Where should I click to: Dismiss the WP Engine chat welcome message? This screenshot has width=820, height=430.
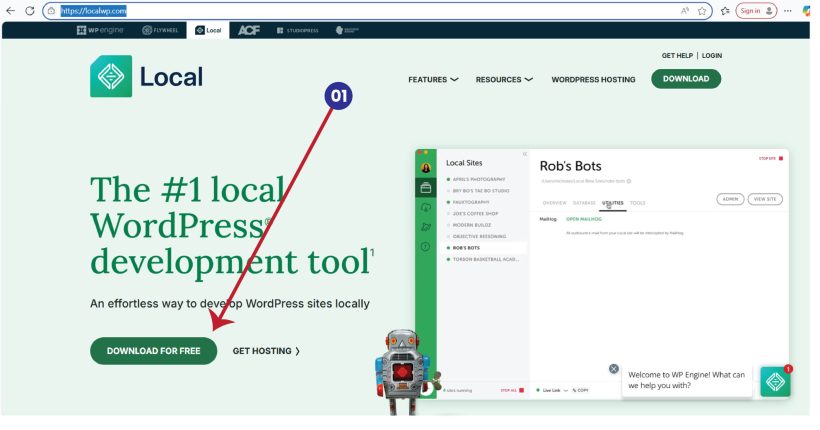(614, 369)
